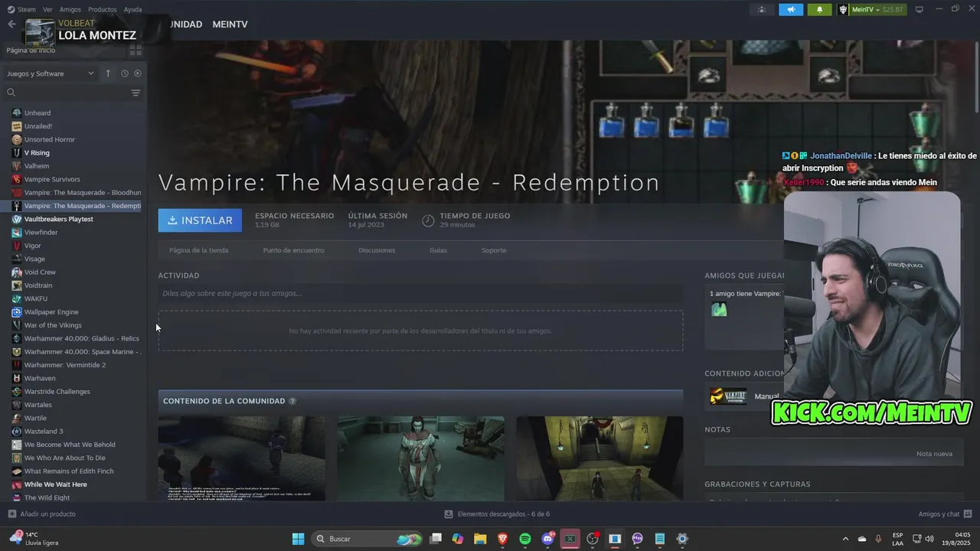Open the MEINTV profile tab
The width and height of the screenshot is (980, 551).
[230, 24]
